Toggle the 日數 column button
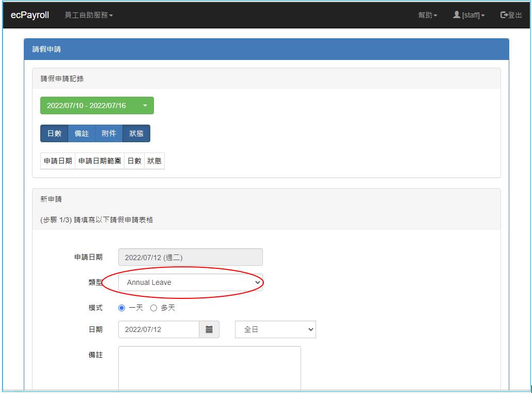 coord(54,133)
